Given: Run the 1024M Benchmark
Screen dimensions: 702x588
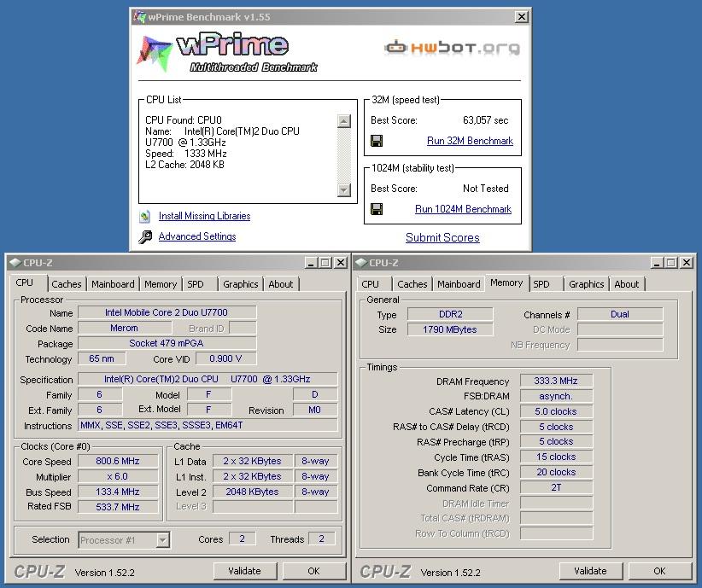Looking at the screenshot, I should [x=463, y=209].
